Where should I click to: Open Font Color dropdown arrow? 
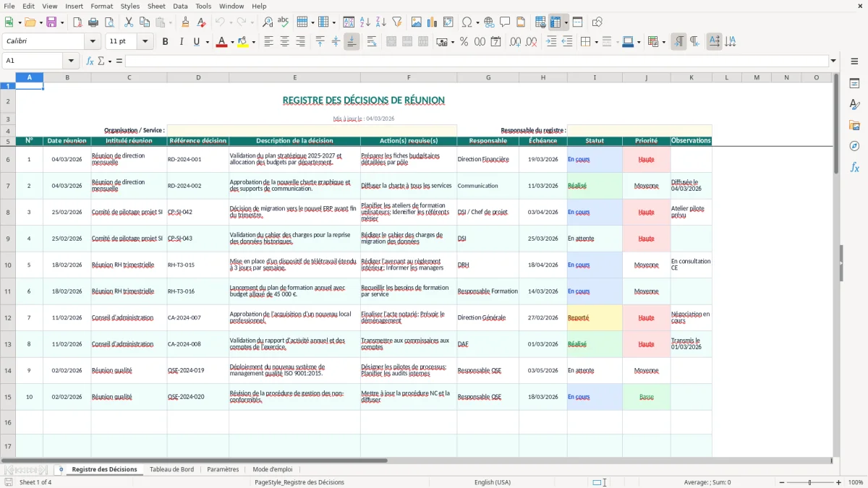pyautogui.click(x=231, y=42)
